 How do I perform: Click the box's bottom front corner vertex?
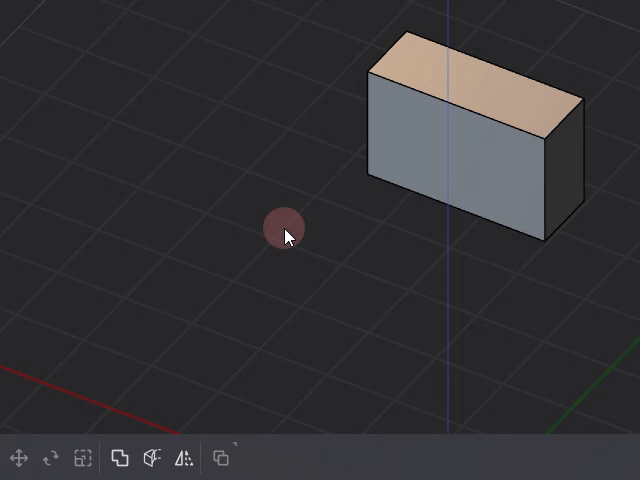tap(545, 240)
